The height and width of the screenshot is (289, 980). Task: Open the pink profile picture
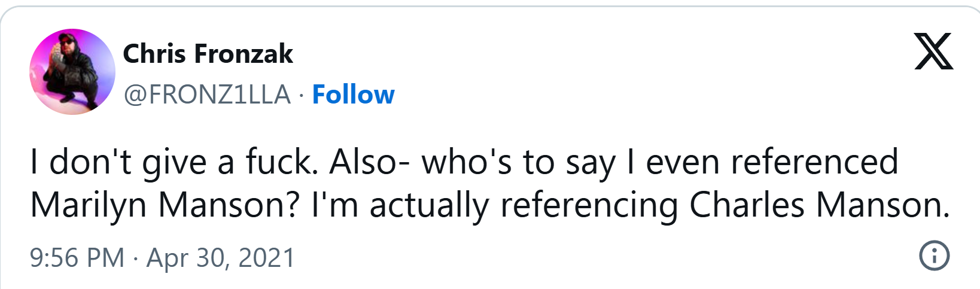pyautogui.click(x=72, y=72)
